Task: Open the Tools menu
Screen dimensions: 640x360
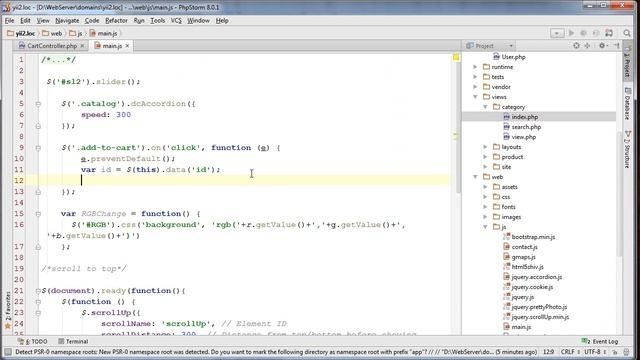Action: pos(158,20)
